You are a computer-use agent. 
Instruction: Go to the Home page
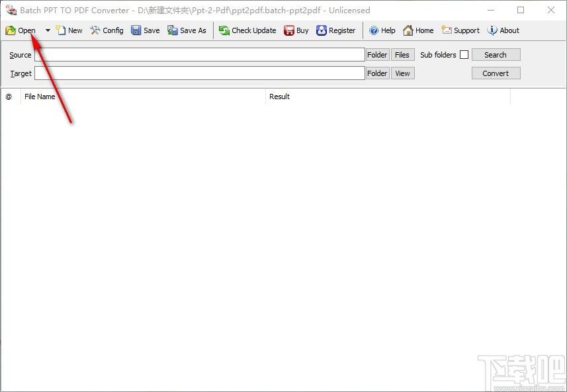[x=418, y=30]
